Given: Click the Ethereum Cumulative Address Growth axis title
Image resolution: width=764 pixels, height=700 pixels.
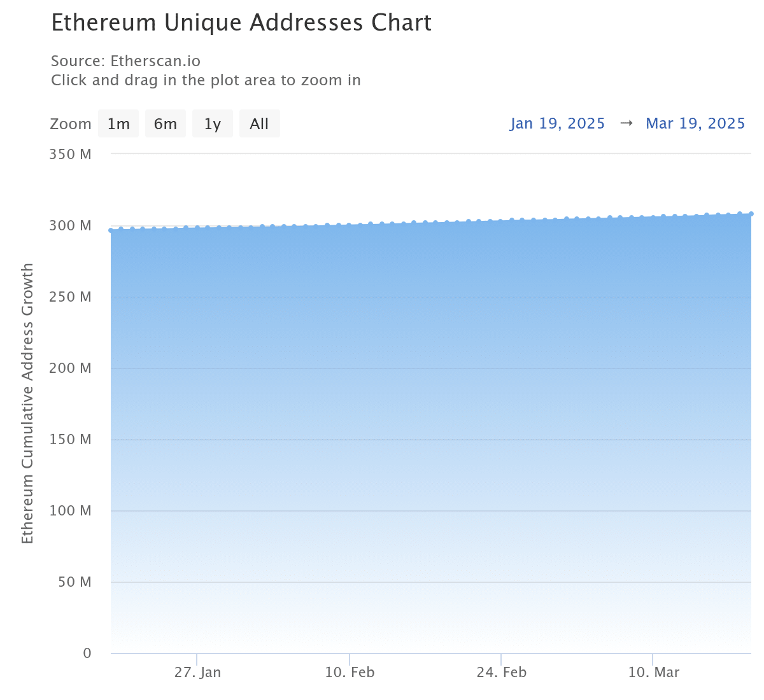Looking at the screenshot, I should pos(27,403).
